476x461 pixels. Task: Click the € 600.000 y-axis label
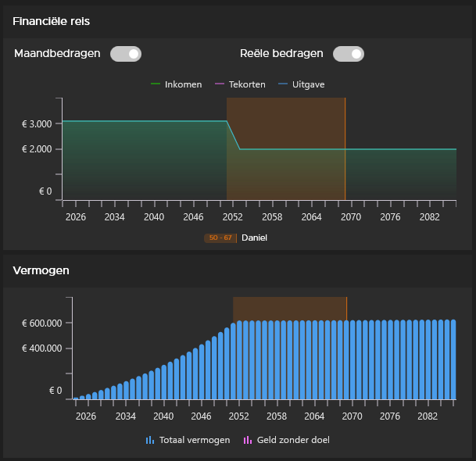[36, 323]
